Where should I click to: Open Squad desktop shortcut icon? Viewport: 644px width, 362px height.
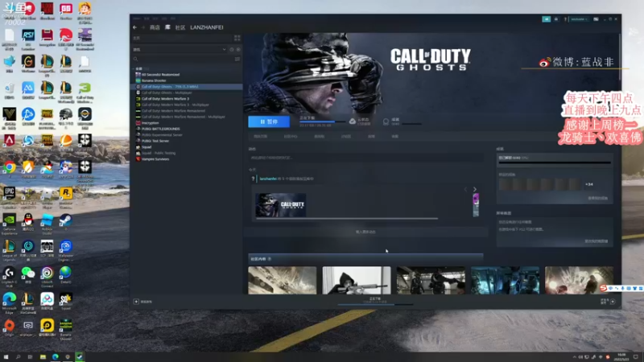coord(66,301)
